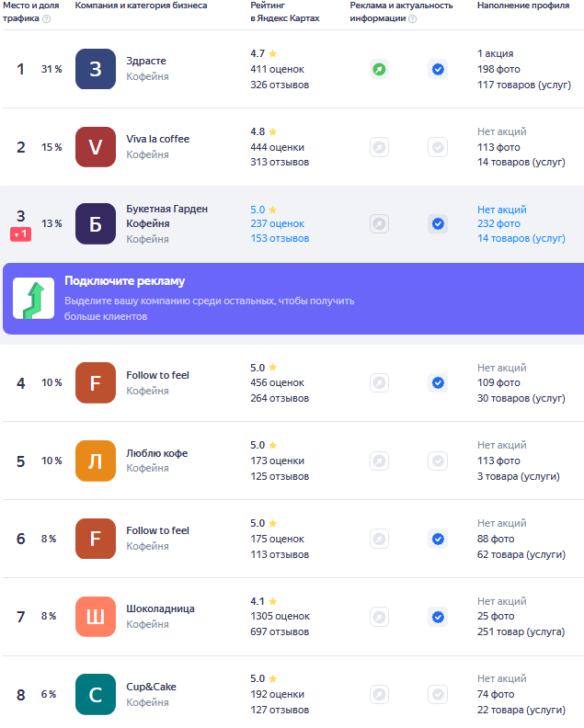Click the 'Подключите рекламу' banner heading
The width and height of the screenshot is (584, 728).
124,281
